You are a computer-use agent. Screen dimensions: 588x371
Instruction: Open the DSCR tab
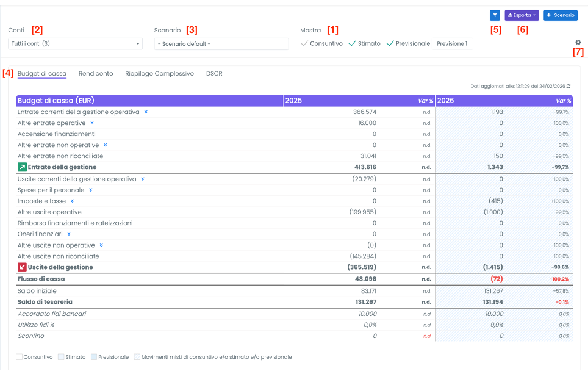coord(214,74)
